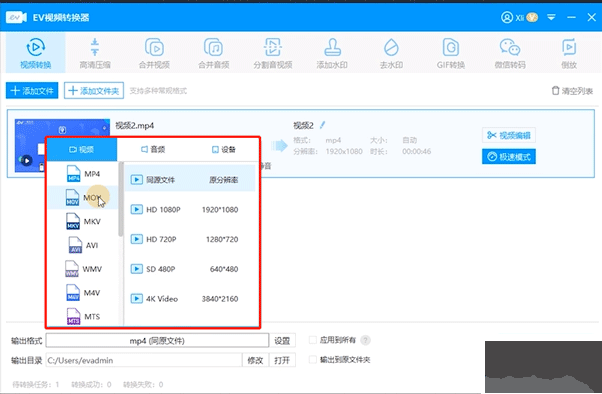Choose HD 1080P 1920*1080 option

click(x=190, y=209)
